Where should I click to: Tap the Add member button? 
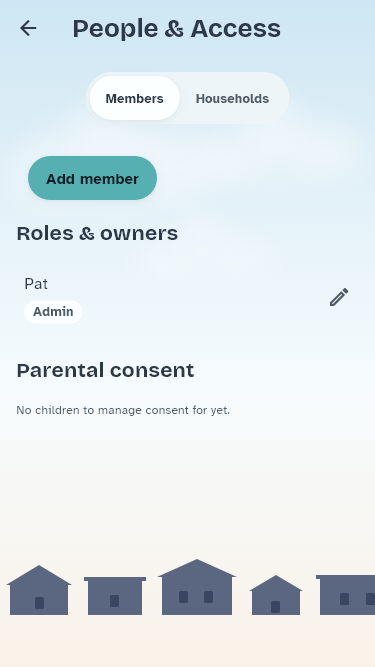(92, 178)
